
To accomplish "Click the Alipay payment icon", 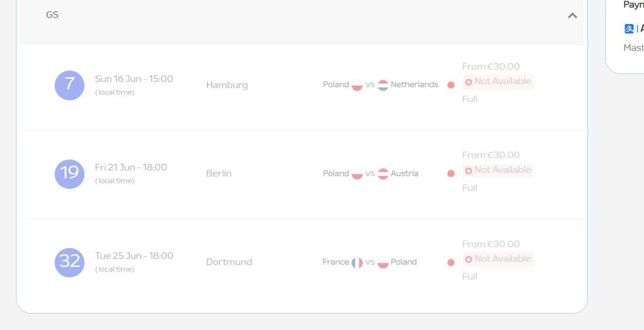I will (x=629, y=29).
